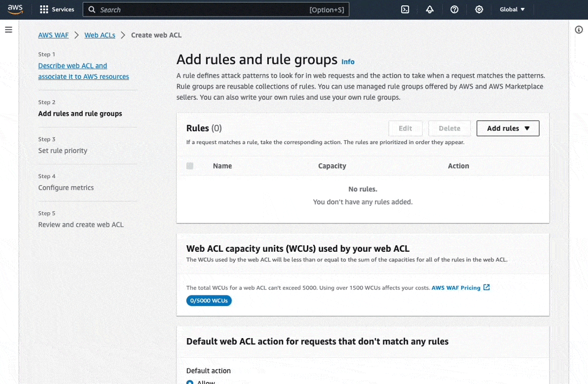Select Step 4 Configure metrics
This screenshot has width=588, height=384.
tap(66, 188)
